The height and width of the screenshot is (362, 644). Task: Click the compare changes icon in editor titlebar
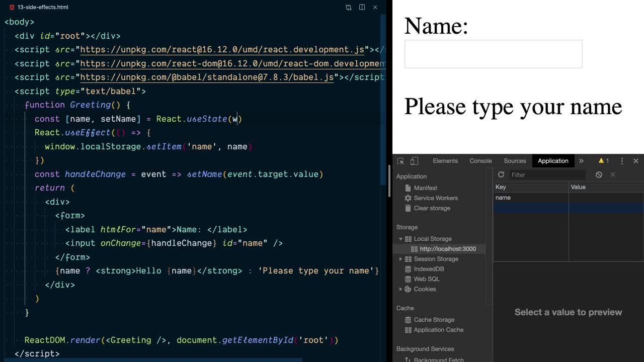pyautogui.click(x=348, y=7)
